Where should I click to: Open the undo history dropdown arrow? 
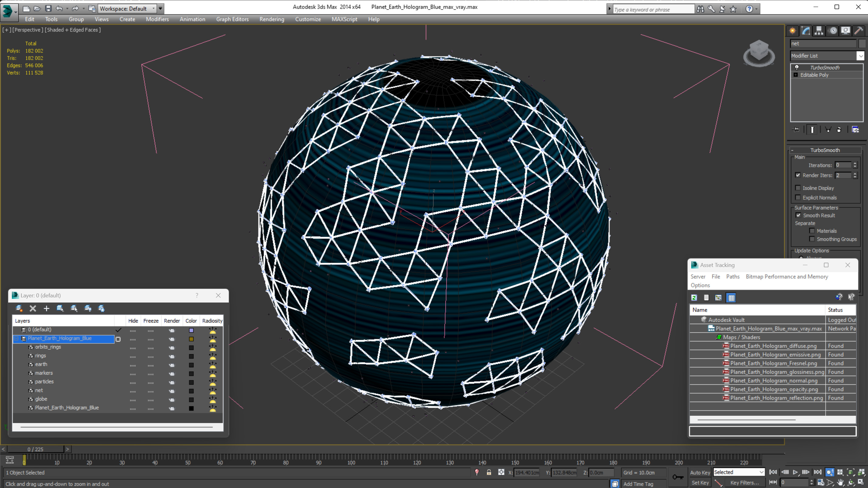coord(67,9)
